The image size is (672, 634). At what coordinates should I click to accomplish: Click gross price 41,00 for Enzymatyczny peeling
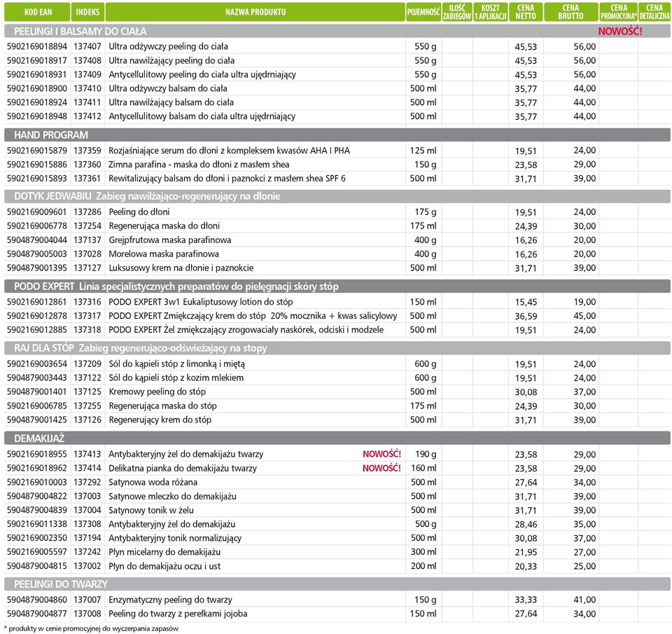[584, 600]
